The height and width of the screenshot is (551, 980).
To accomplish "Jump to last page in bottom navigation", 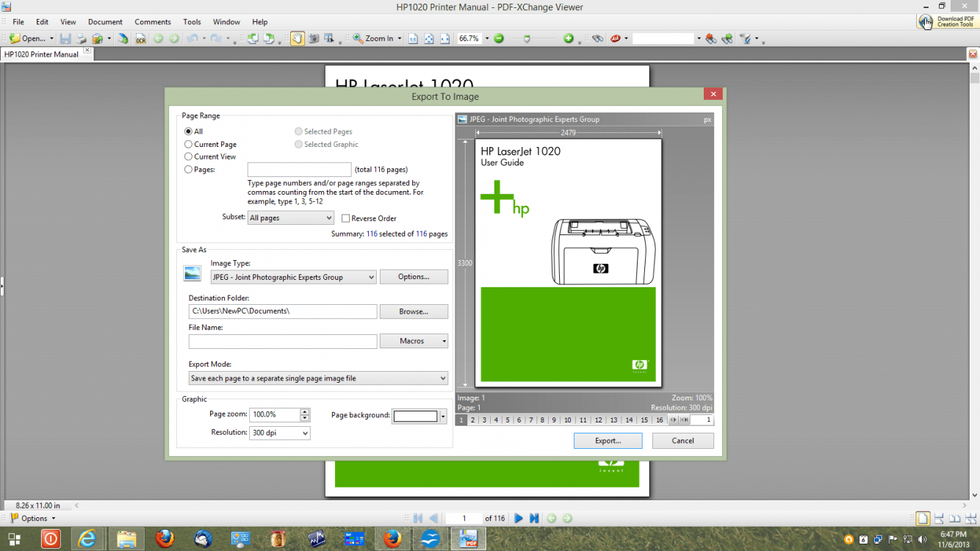I will pyautogui.click(x=535, y=518).
